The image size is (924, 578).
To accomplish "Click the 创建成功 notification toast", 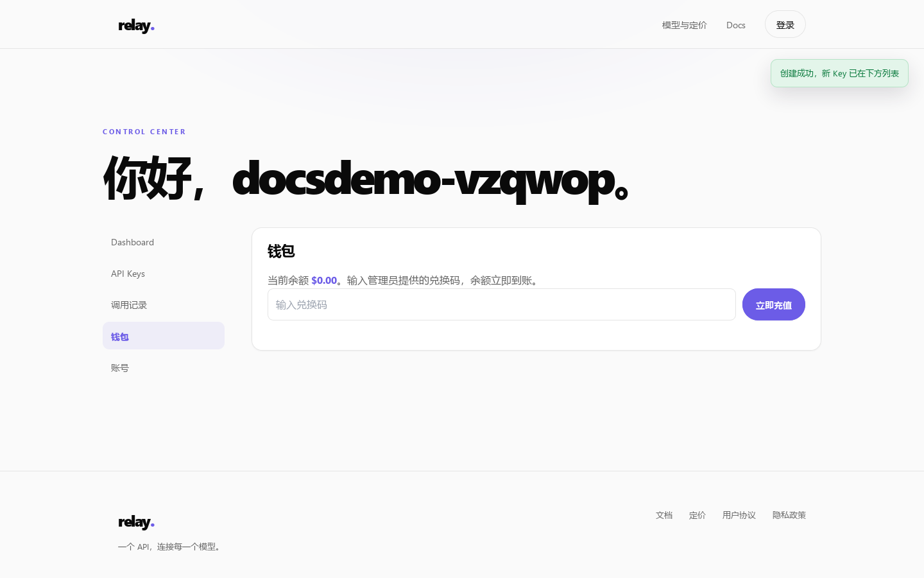I will tap(839, 73).
